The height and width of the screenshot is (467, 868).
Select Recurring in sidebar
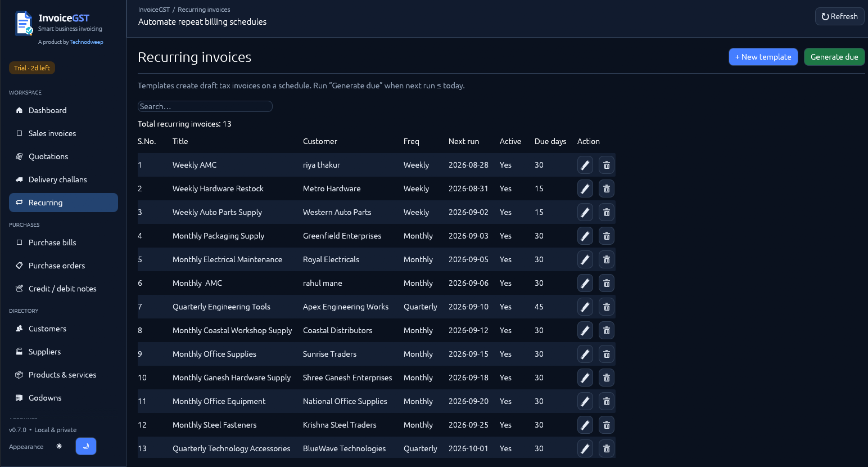pyautogui.click(x=64, y=203)
